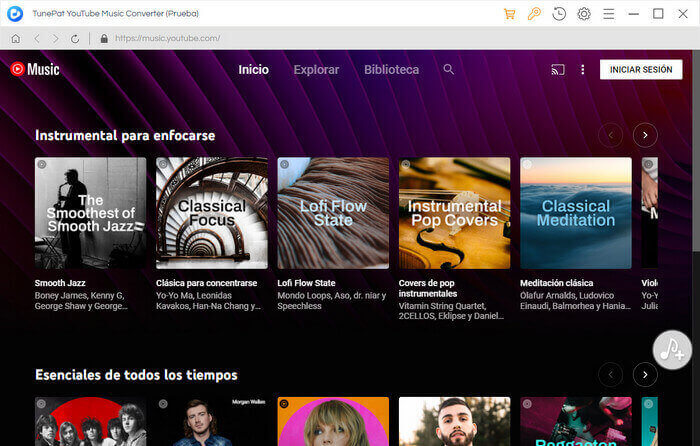Open Covers de pop instrumentales link
700x446 pixels.
tap(428, 288)
